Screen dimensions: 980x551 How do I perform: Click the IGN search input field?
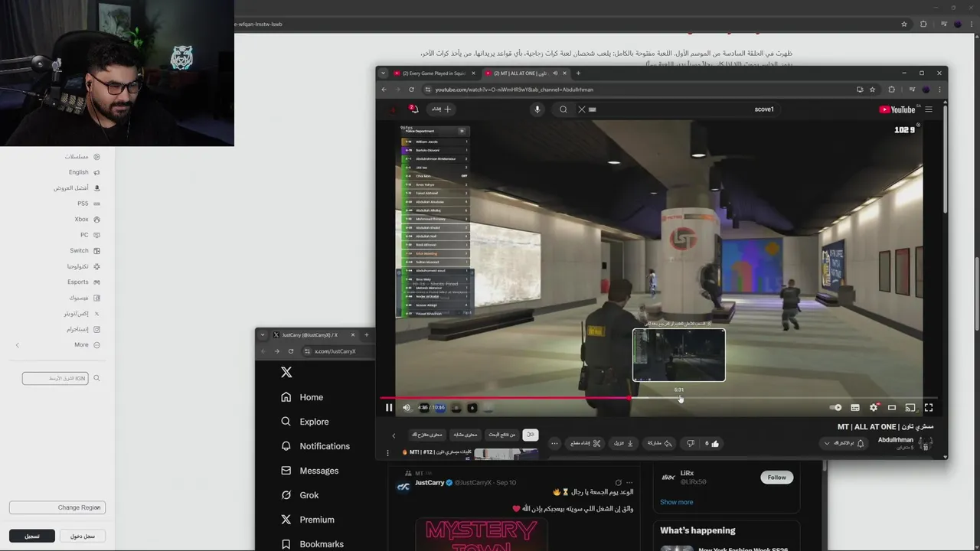(x=55, y=378)
